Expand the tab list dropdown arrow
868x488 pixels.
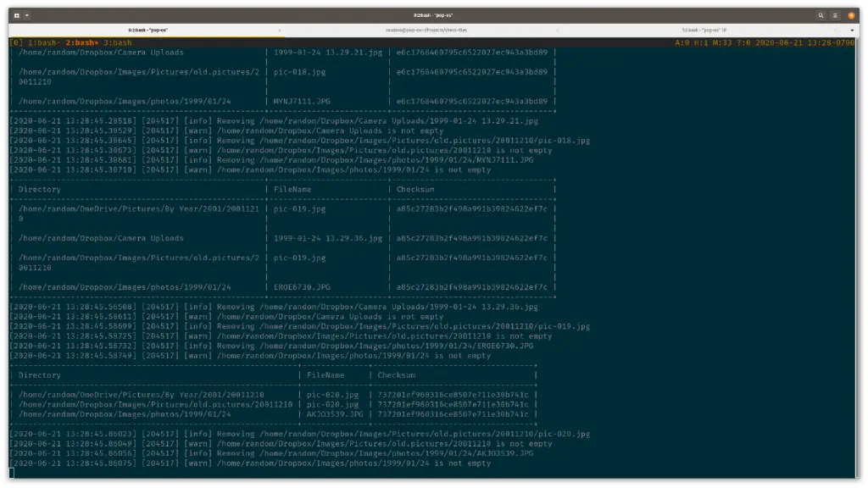tap(852, 30)
